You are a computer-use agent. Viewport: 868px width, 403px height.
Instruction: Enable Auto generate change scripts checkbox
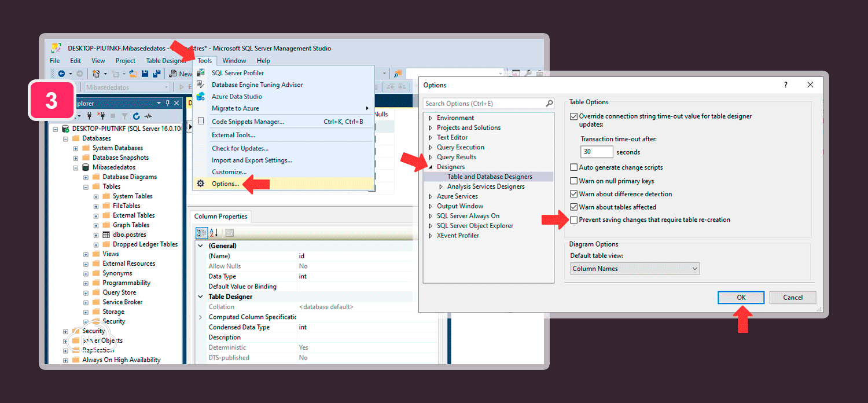pyautogui.click(x=573, y=167)
